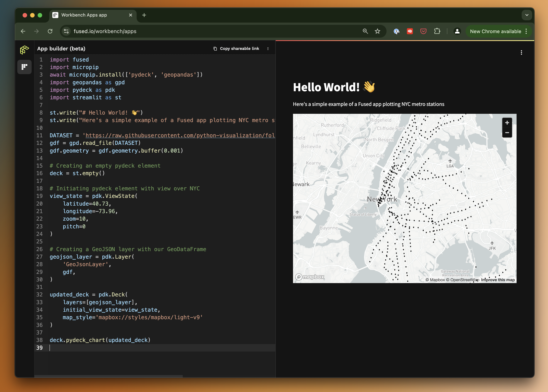The height and width of the screenshot is (392, 548).
Task: Click the Pocket save icon in browser toolbar
Action: pos(423,31)
